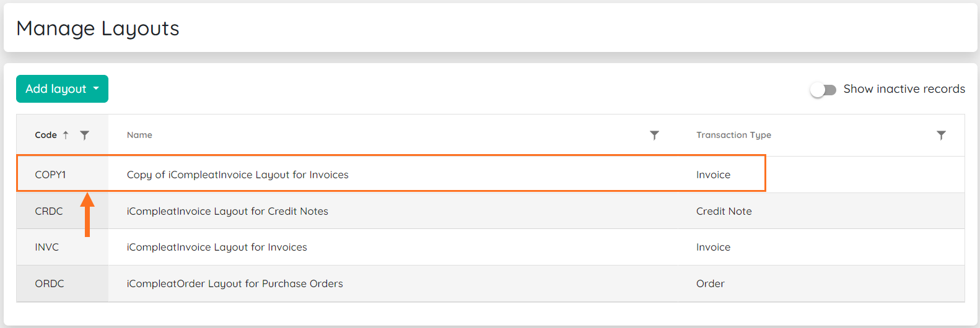980x328 pixels.
Task: Select the ORDC layout code
Action: tap(50, 283)
